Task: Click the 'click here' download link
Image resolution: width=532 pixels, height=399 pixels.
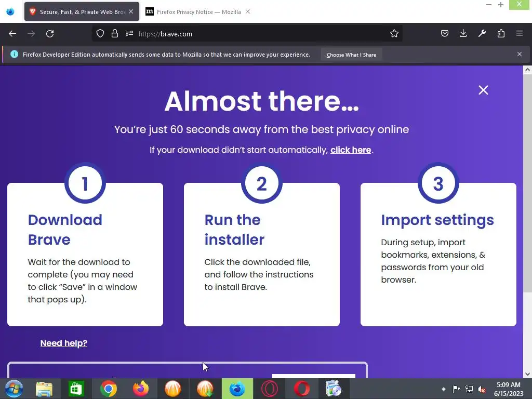Action: tap(351, 150)
